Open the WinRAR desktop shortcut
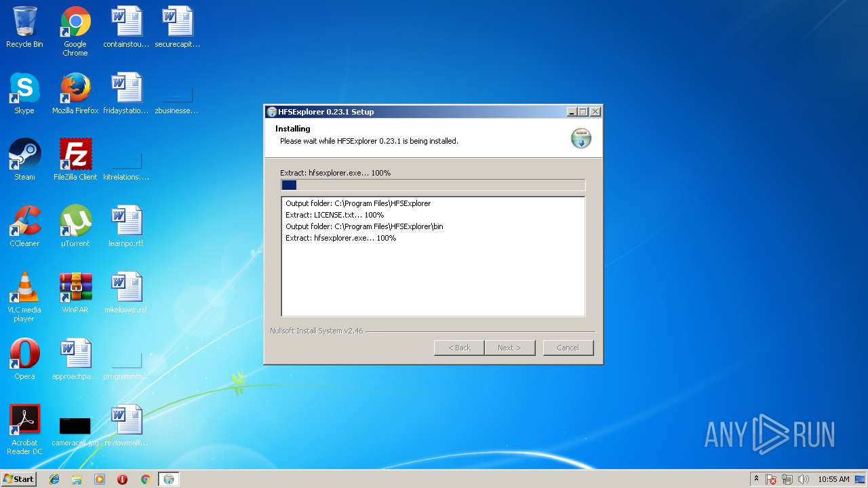Screen dimensions: 868x488 click(75, 293)
